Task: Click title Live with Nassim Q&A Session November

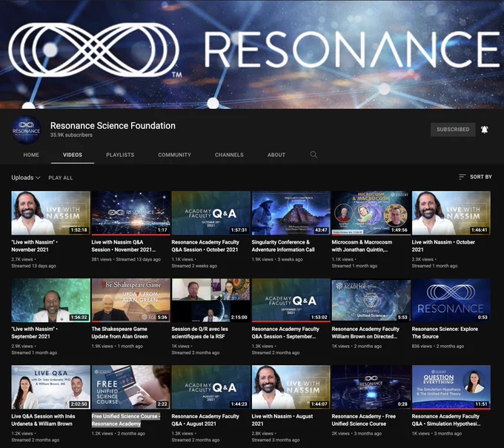Action: 124,246
